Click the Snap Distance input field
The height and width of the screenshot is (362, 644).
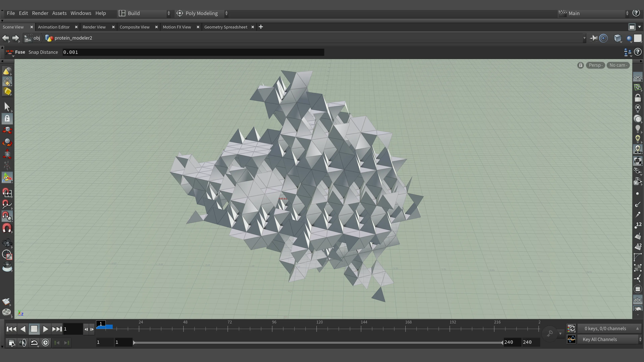[193, 52]
